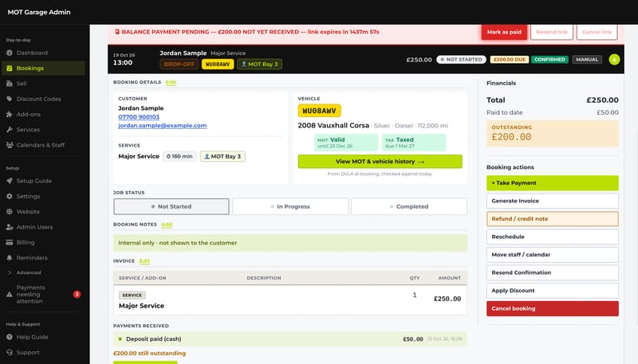Click Generate Invoice

point(553,201)
